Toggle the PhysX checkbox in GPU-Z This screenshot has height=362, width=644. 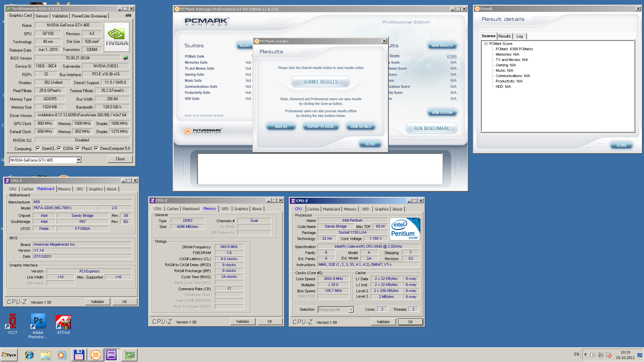[x=78, y=148]
